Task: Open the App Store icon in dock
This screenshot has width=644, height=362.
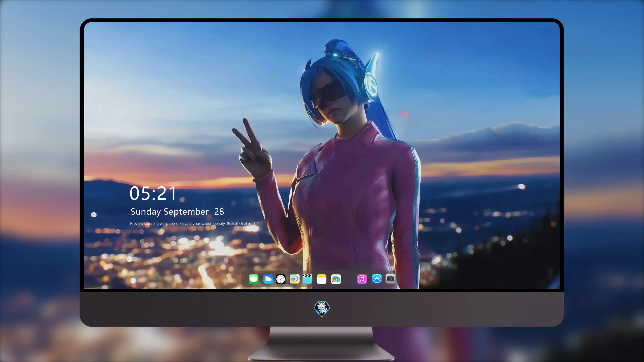Action: (377, 279)
